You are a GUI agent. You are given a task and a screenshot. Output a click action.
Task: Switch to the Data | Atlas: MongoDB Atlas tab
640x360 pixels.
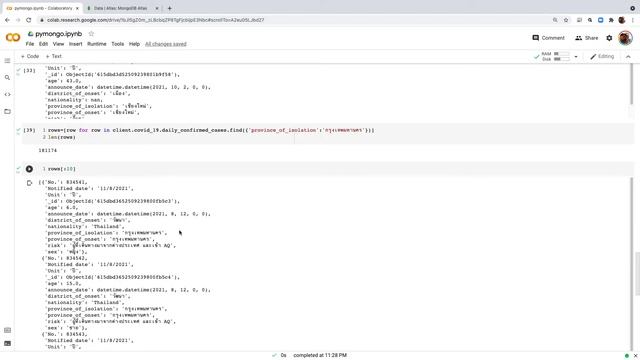[x=121, y=8]
